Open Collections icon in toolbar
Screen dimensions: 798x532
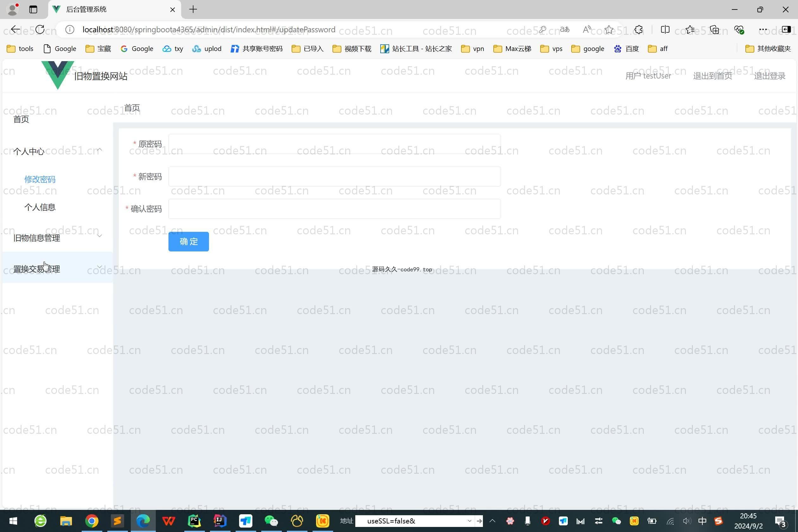coord(714,29)
